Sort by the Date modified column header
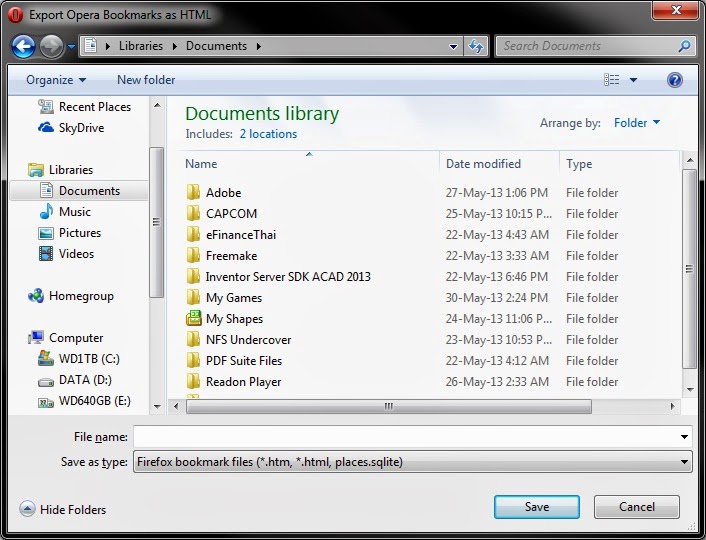 click(x=483, y=164)
